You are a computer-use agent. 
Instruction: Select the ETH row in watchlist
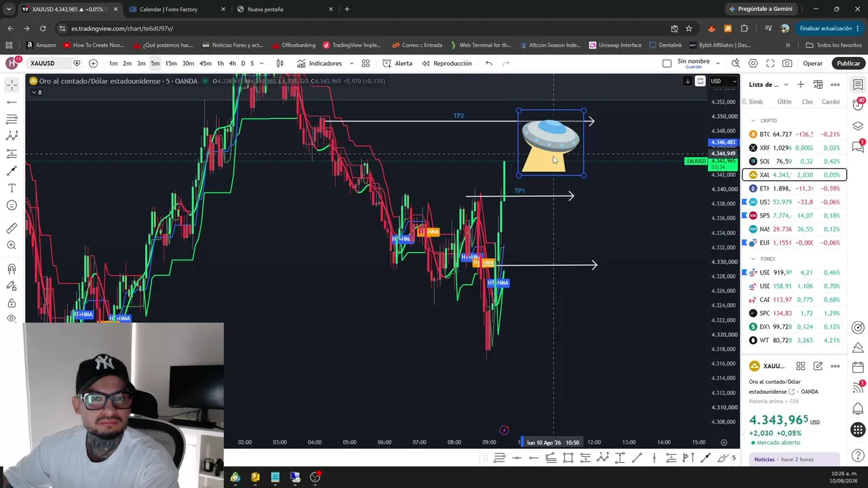(795, 188)
